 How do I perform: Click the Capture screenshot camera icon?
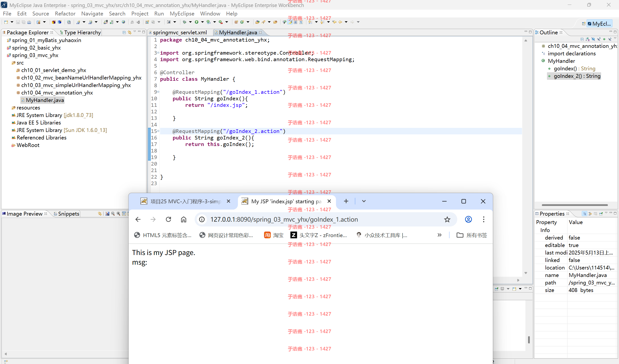click(x=169, y=22)
